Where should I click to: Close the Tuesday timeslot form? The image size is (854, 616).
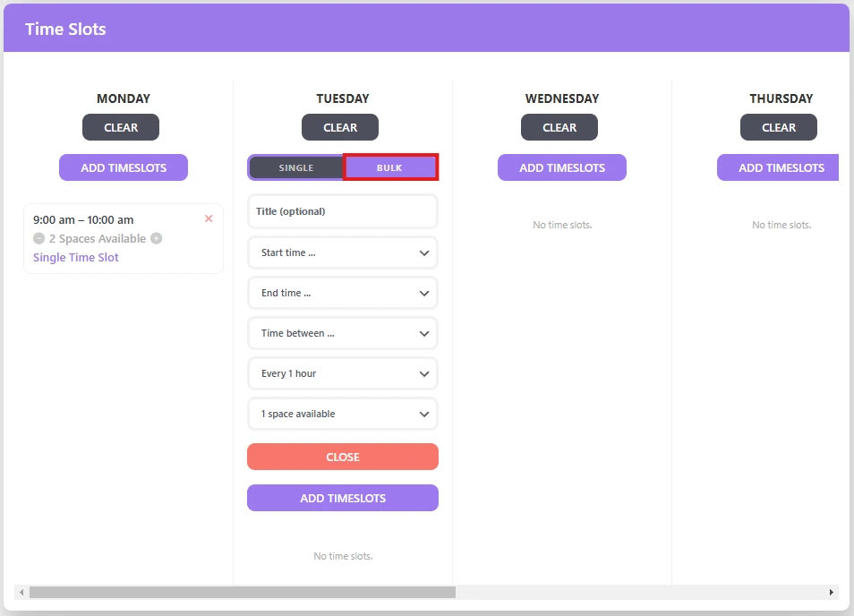tap(343, 457)
